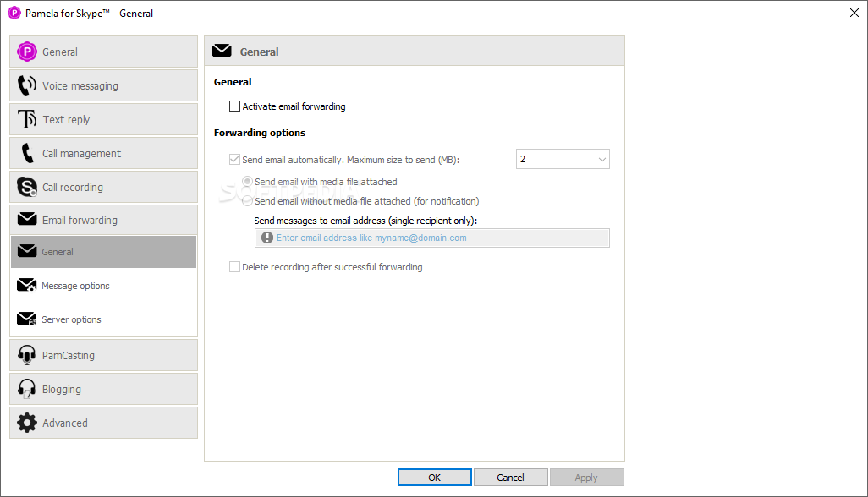Open Call recording Skype icon
This screenshot has height=497, width=868.
pyautogui.click(x=26, y=187)
